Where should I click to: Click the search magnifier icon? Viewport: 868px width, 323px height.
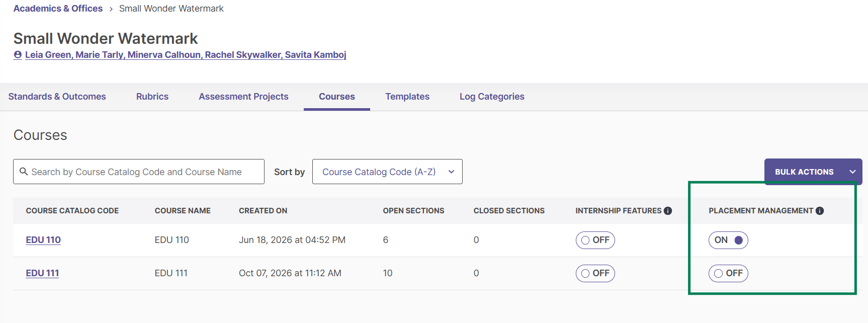[24, 172]
